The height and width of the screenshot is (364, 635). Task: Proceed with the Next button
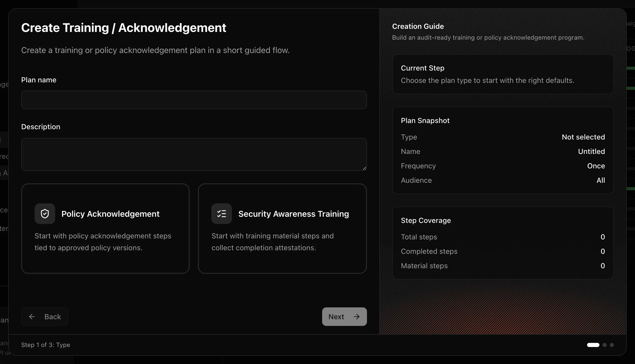[345, 317]
